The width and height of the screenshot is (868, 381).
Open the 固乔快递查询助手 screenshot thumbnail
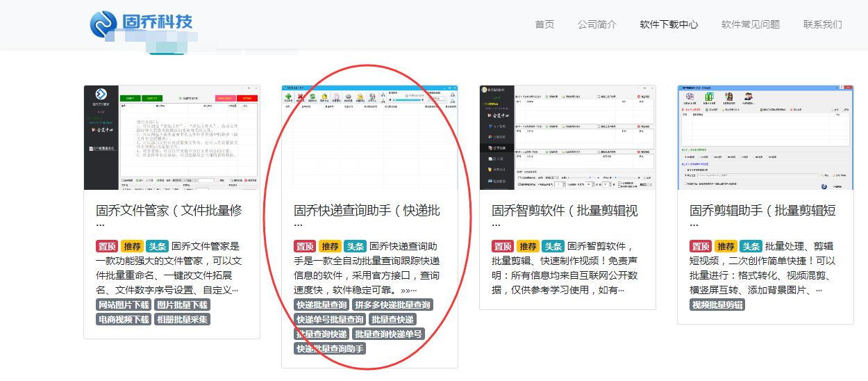(x=369, y=138)
